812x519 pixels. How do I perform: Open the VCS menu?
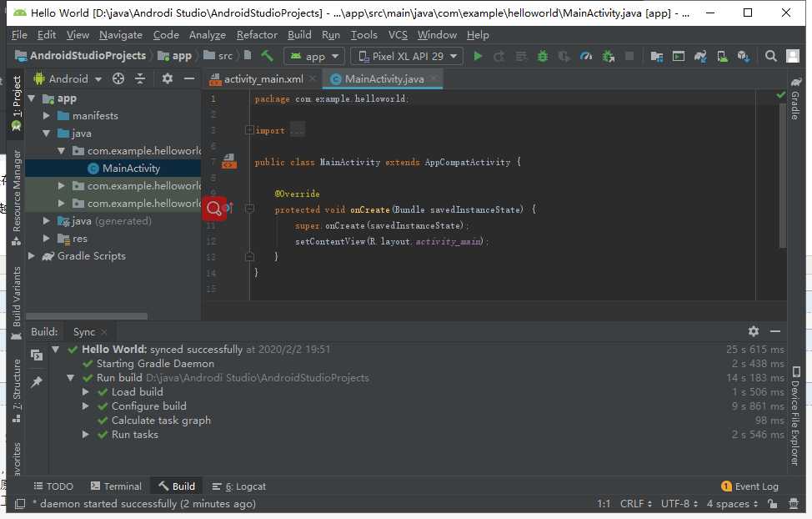point(398,35)
